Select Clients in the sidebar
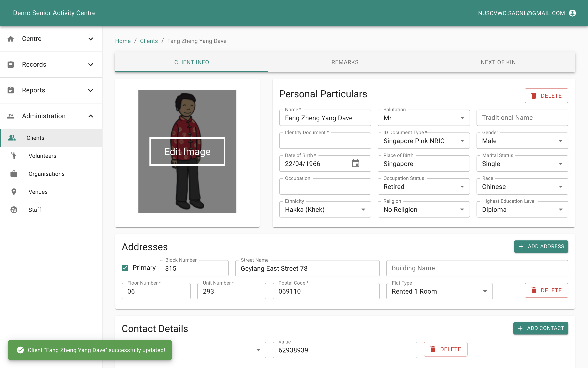588x368 pixels. [x=51, y=138]
